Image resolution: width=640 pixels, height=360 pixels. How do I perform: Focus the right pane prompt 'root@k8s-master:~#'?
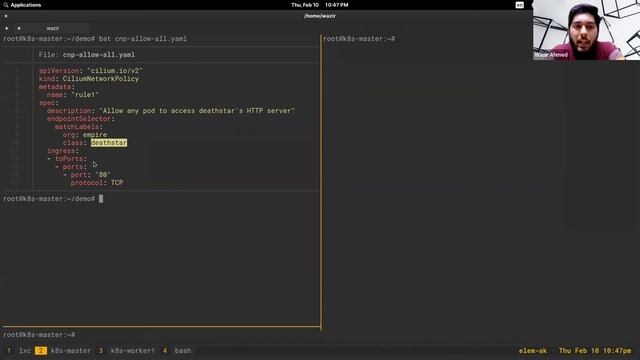359,39
